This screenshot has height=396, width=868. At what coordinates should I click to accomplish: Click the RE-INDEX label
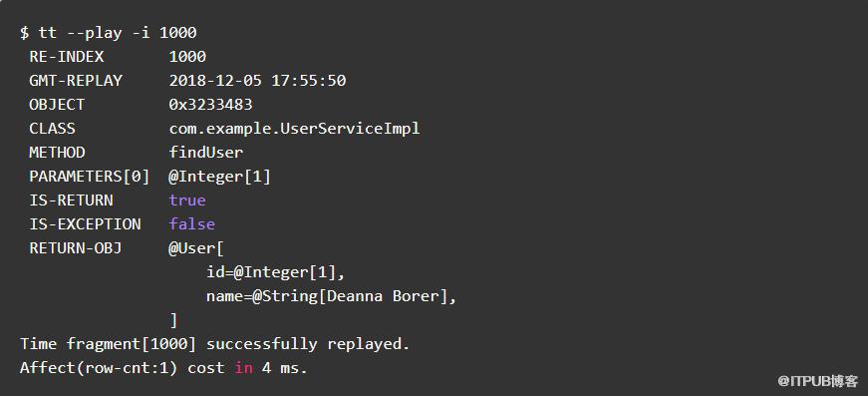[67, 57]
